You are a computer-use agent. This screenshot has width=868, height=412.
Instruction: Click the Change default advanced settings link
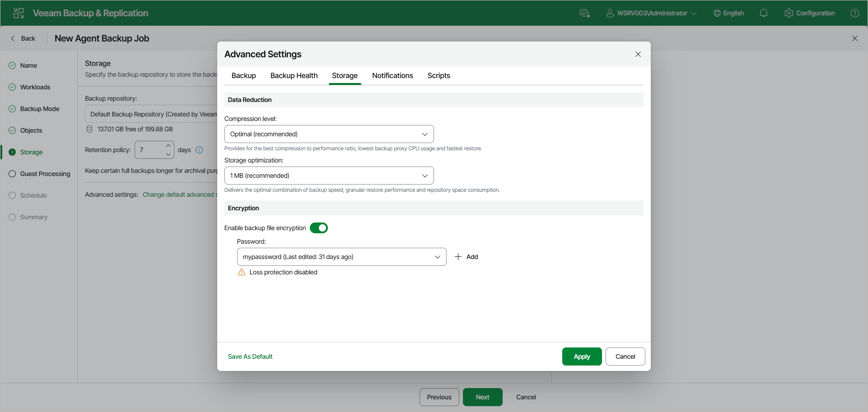pos(180,194)
